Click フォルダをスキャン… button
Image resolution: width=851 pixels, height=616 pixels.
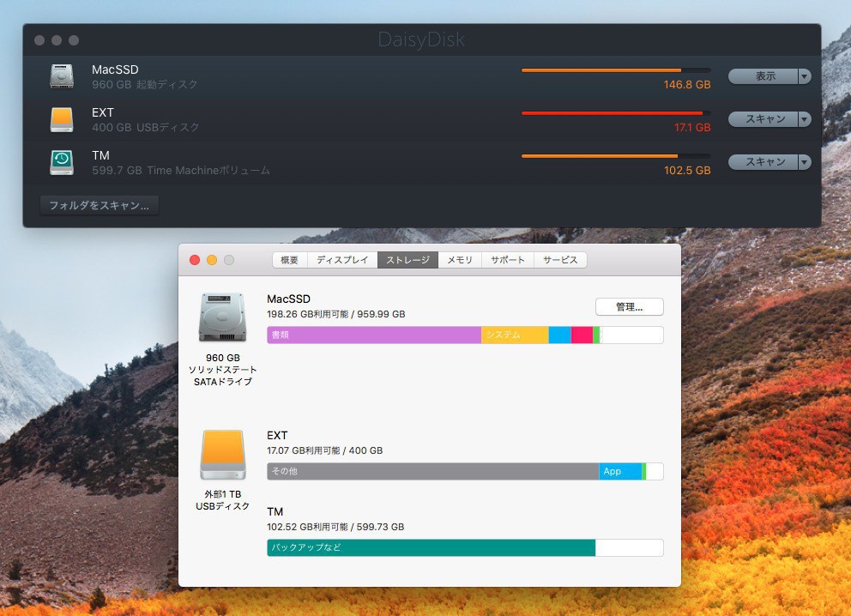(x=100, y=206)
